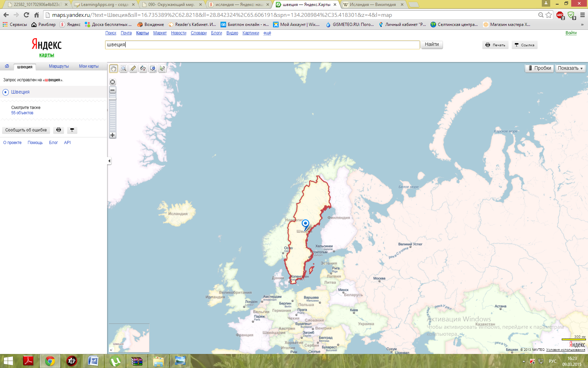Click the minimap overview thumbnail

pos(129,338)
